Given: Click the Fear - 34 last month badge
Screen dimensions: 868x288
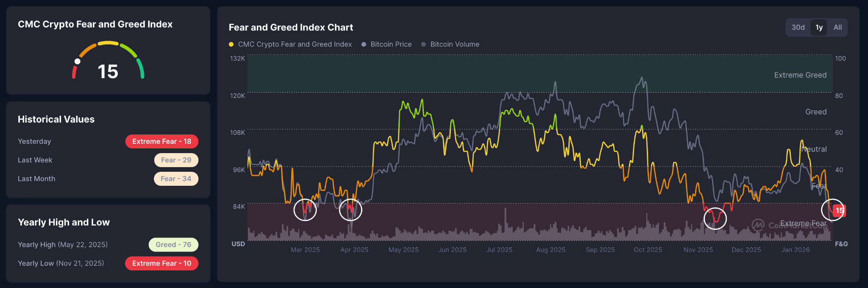Looking at the screenshot, I should (x=176, y=179).
